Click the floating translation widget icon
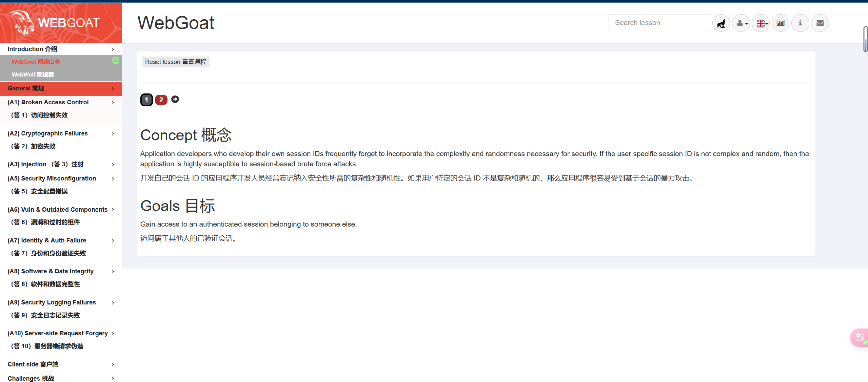This screenshot has width=868, height=382. 860,337
